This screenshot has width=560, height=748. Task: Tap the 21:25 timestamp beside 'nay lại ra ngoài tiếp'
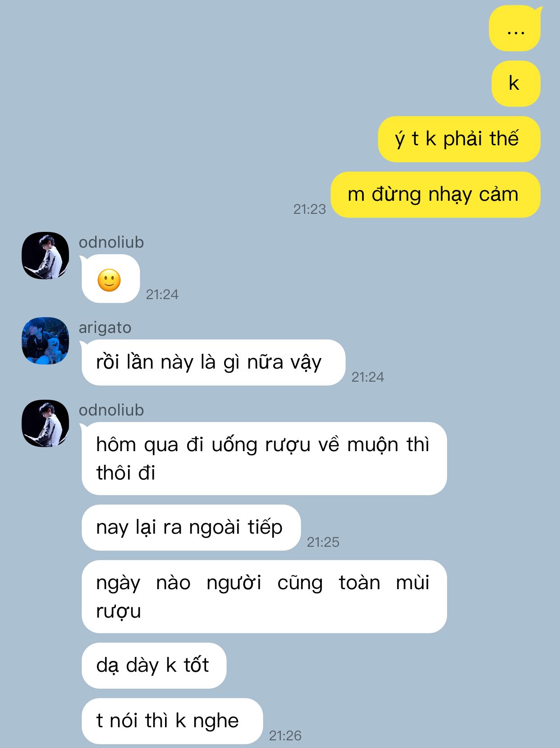[x=323, y=542]
